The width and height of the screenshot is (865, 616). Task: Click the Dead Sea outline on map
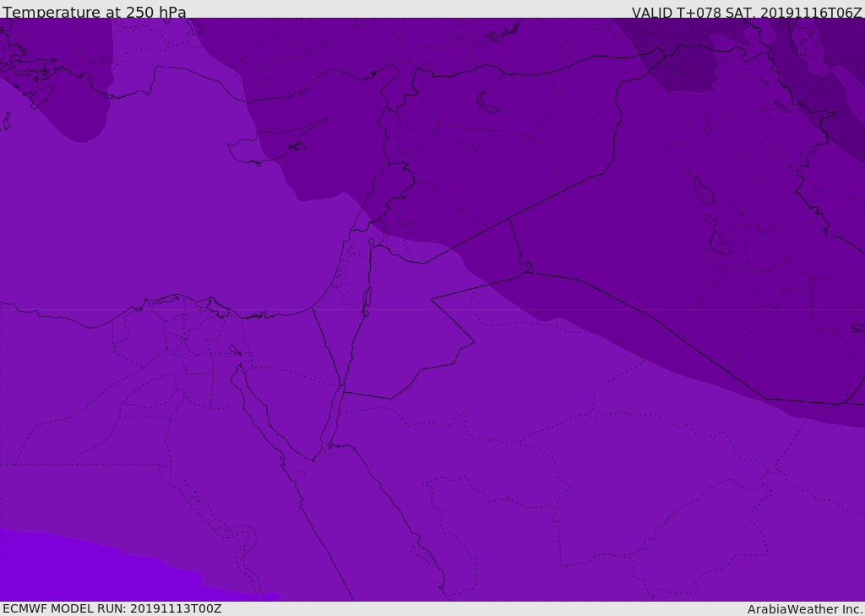(x=367, y=302)
